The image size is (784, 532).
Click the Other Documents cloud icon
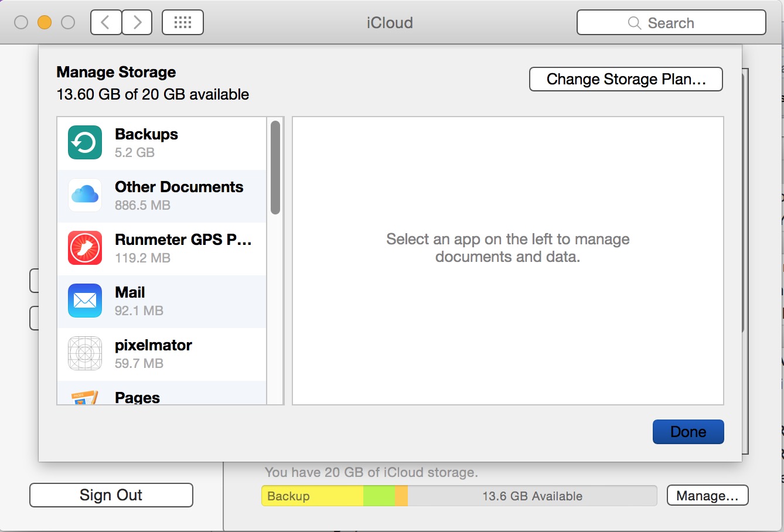coord(85,195)
